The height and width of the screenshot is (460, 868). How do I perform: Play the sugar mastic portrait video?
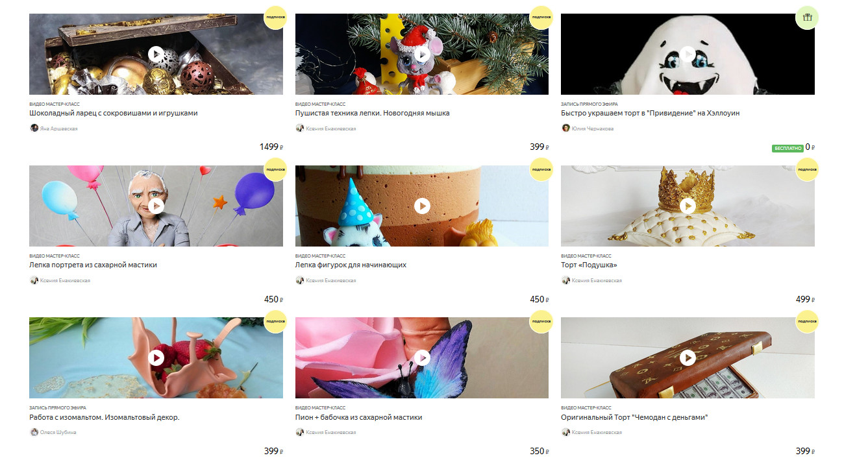pyautogui.click(x=156, y=206)
